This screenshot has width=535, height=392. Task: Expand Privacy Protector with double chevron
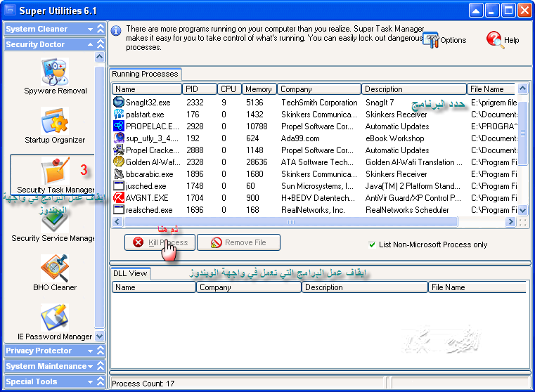coord(101,351)
